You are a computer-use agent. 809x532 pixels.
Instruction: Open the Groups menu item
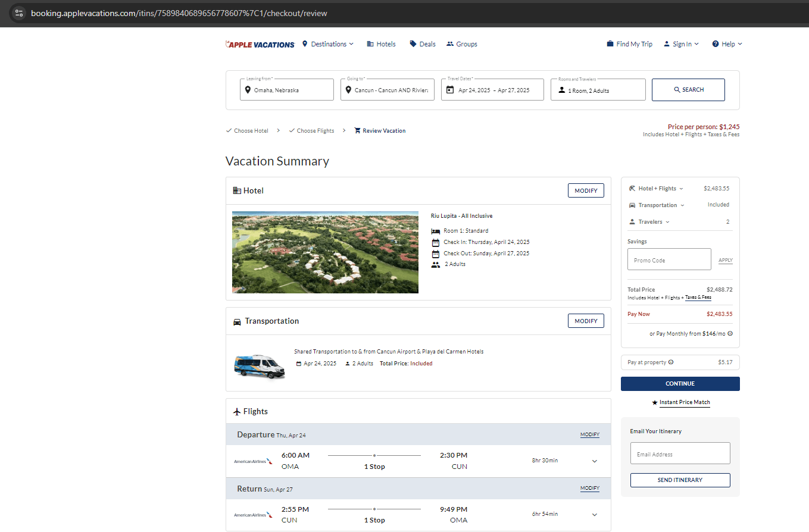(x=462, y=44)
